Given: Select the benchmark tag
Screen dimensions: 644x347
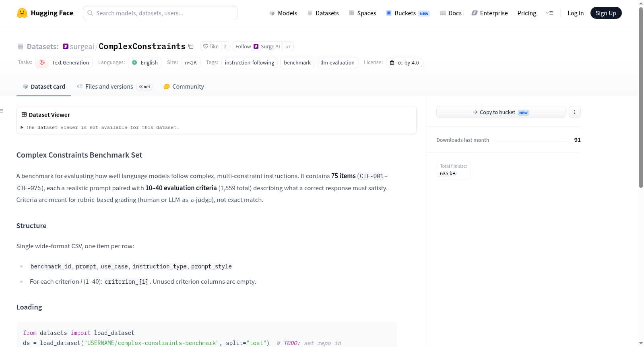Looking at the screenshot, I should [297, 62].
